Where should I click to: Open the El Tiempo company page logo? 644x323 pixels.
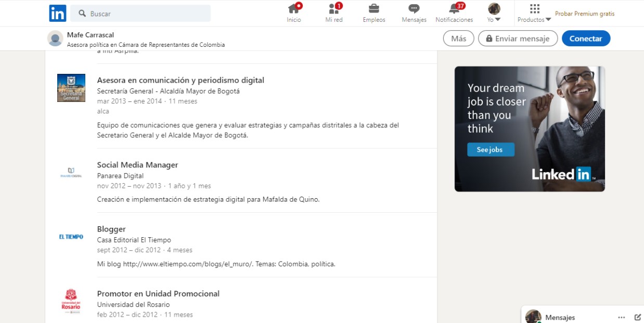tap(71, 237)
